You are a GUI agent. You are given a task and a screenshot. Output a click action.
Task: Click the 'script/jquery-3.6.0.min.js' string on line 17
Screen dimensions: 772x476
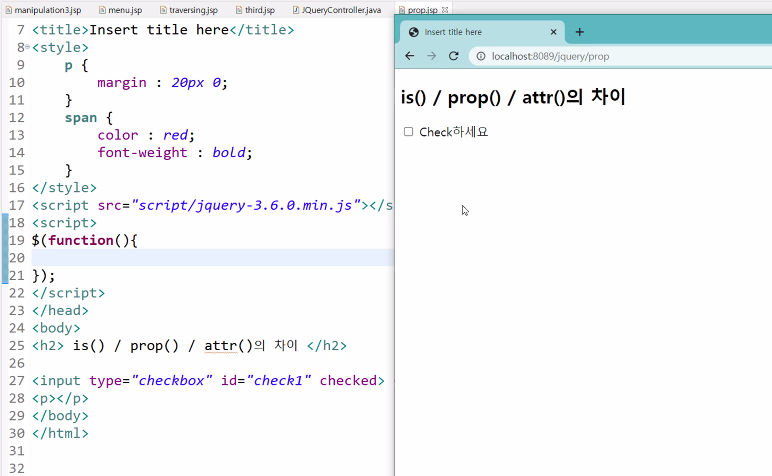(x=246, y=205)
